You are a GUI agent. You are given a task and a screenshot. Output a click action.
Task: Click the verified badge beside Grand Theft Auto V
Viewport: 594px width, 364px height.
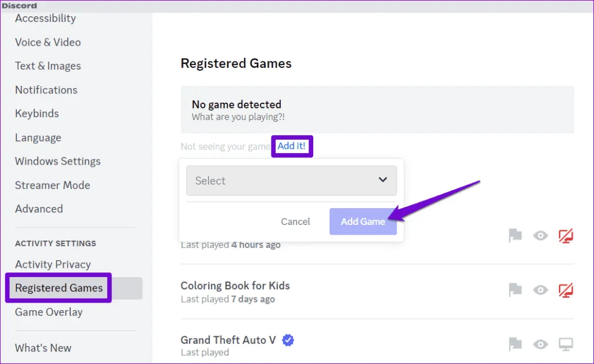[288, 340]
